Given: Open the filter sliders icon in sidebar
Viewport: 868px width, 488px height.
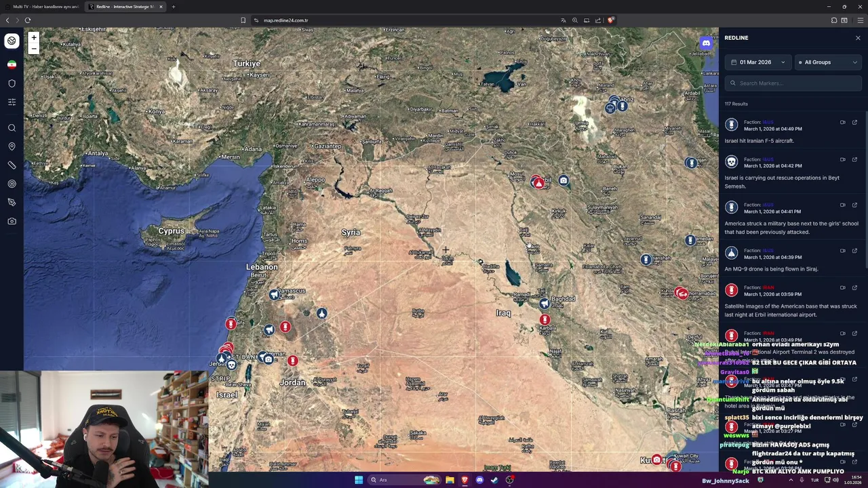Looking at the screenshot, I should tap(12, 102).
